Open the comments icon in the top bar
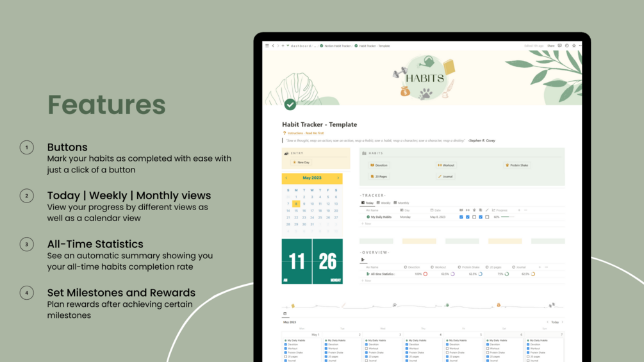 560,45
